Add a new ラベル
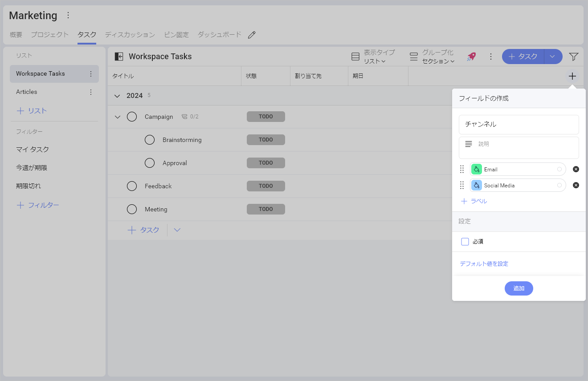The width and height of the screenshot is (588, 381). point(474,201)
